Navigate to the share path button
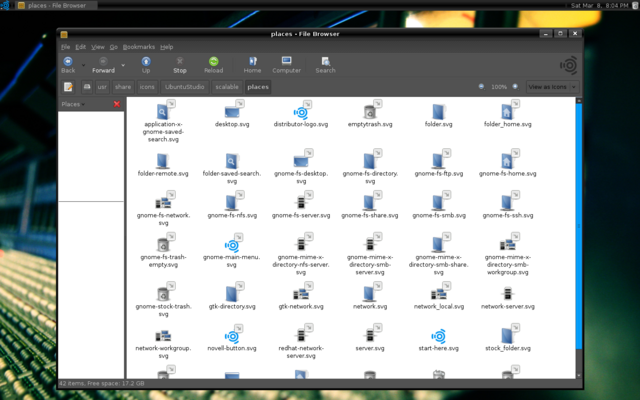640x400 pixels. (x=123, y=87)
